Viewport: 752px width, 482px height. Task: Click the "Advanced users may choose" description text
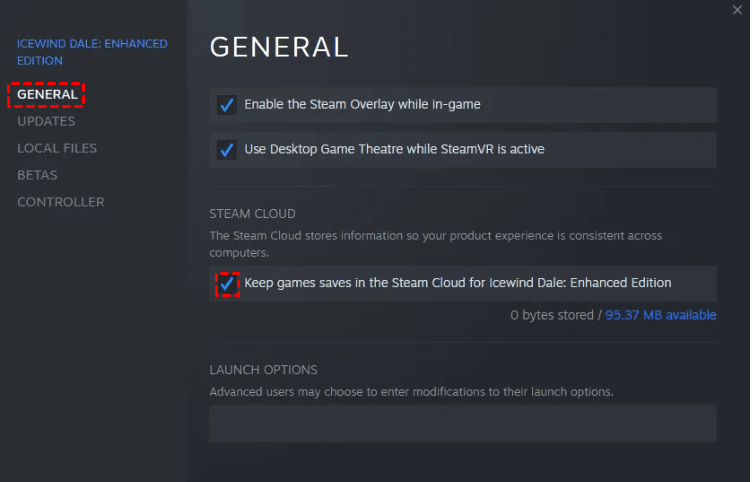coord(411,391)
